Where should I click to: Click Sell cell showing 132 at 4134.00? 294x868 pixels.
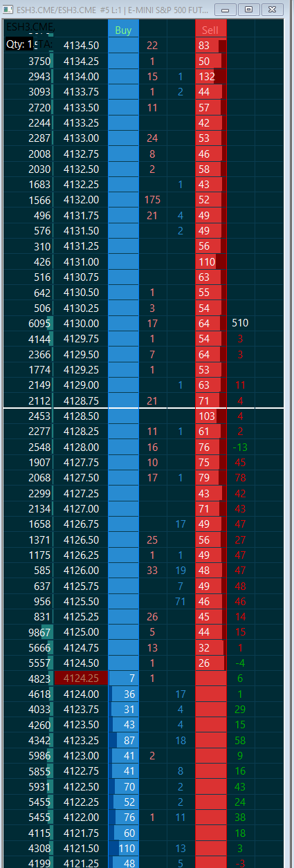(211, 76)
